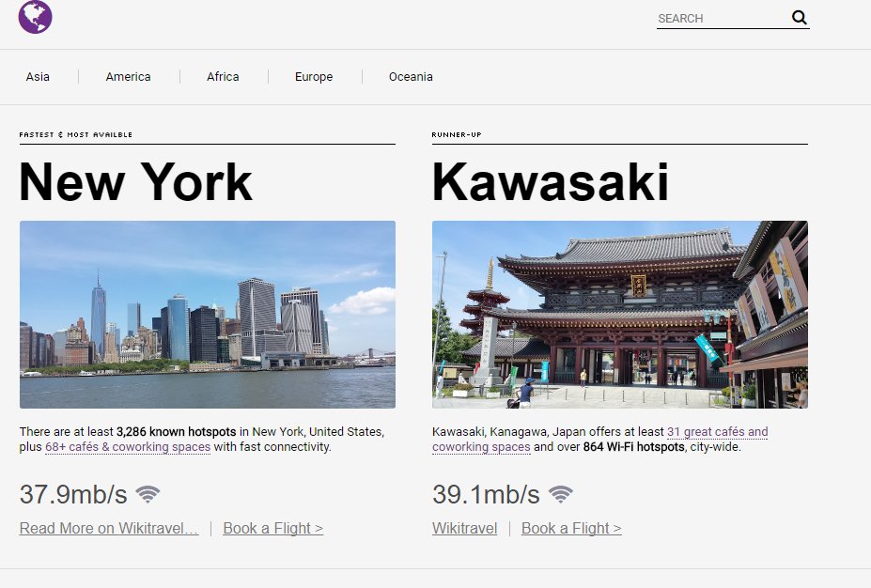The width and height of the screenshot is (871, 588).
Task: Click the New York heading
Action: click(135, 182)
